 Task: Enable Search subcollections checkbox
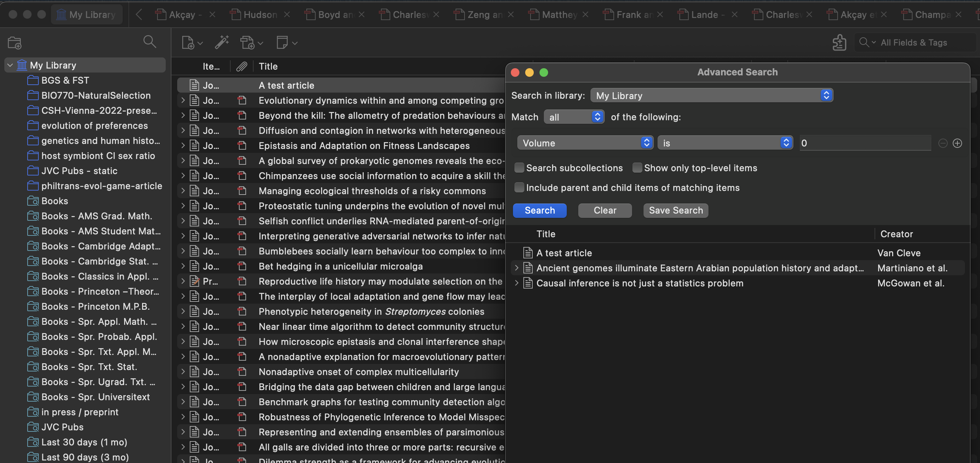[x=519, y=168]
